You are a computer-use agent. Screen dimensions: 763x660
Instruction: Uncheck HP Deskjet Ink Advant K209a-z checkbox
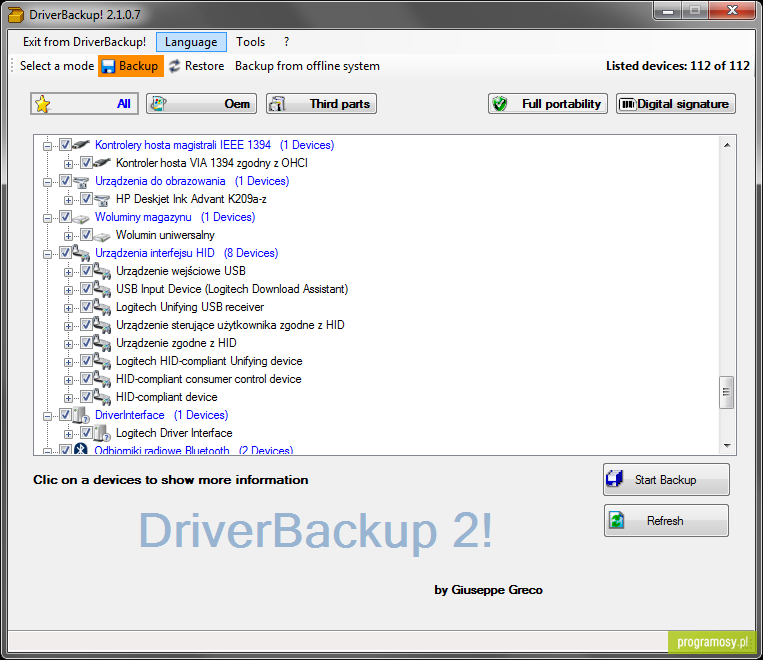tap(86, 199)
